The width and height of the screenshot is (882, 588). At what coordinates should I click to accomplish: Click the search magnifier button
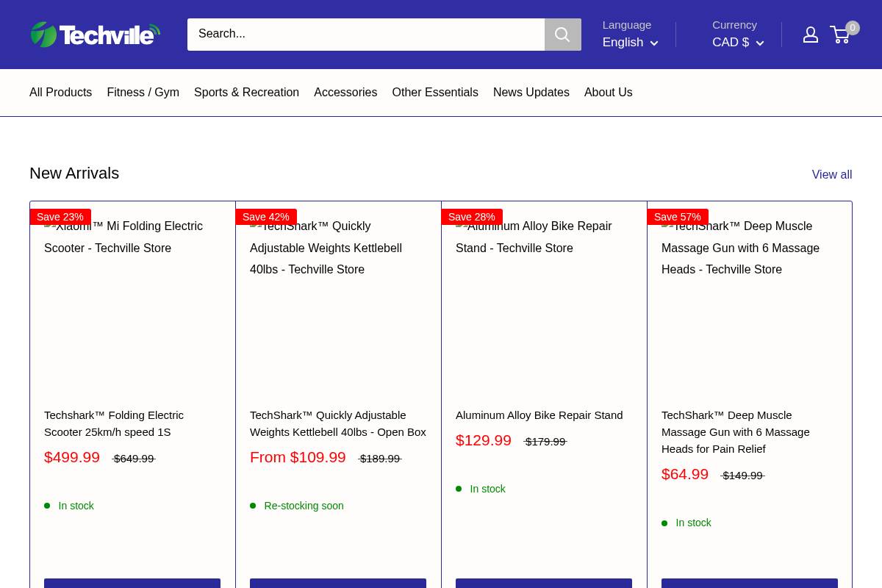pyautogui.click(x=562, y=35)
